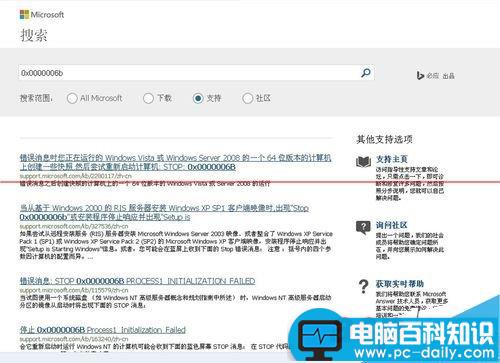
Task: Click the speech bubble icon for 询问社区
Action: coord(363,228)
